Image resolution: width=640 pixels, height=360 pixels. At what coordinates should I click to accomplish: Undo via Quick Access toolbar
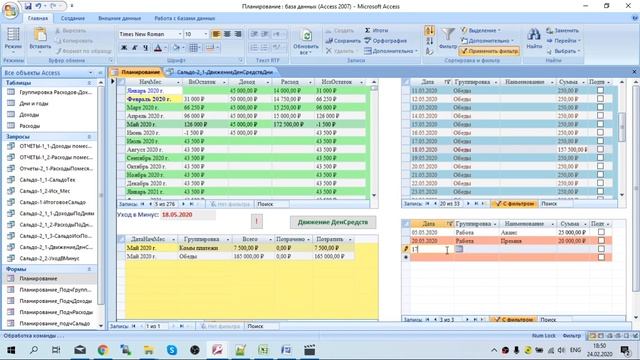(x=39, y=6)
